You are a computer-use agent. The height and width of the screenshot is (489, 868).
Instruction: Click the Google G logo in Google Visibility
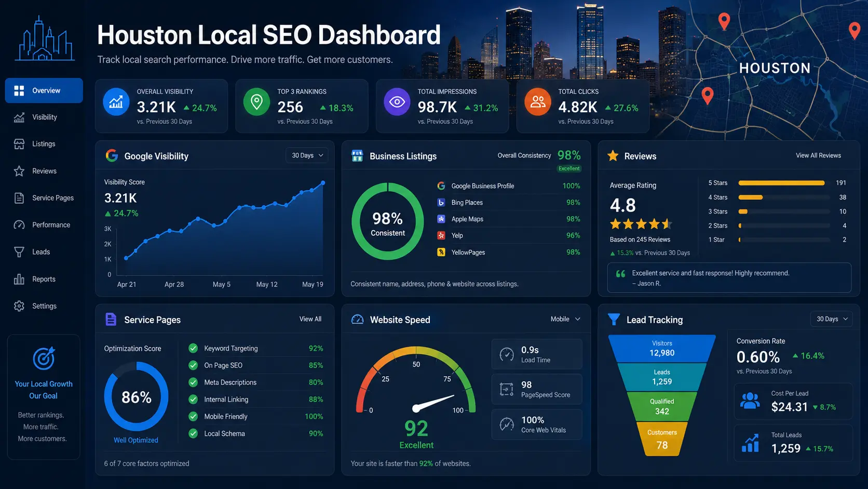112,155
